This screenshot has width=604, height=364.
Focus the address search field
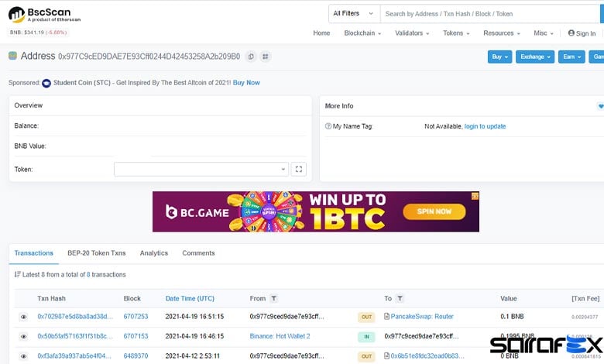click(x=492, y=14)
